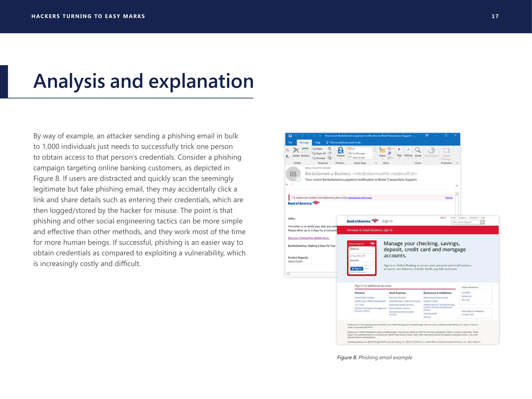
Task: Click the Passcode input field
Action: 361,264
